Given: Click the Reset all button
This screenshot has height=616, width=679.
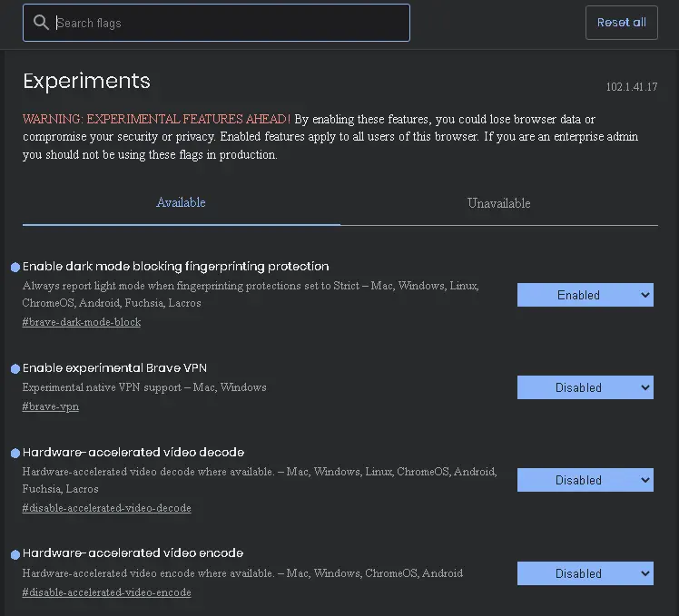Looking at the screenshot, I should [x=622, y=23].
